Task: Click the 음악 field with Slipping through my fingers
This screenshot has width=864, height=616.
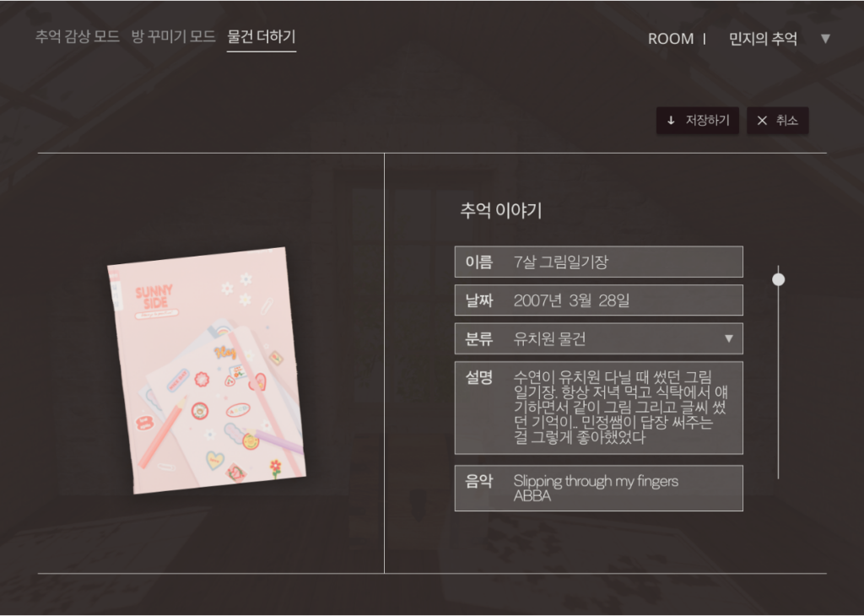Action: coord(598,489)
